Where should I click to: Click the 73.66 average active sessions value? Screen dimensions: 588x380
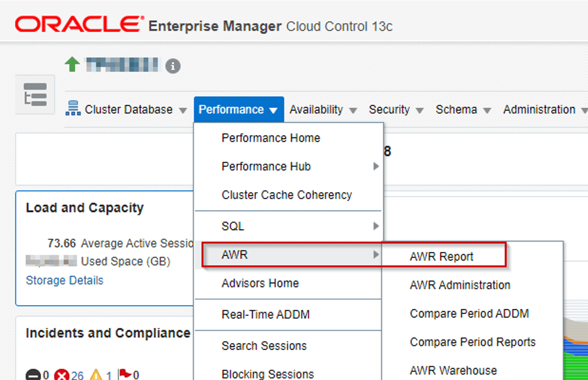[61, 243]
